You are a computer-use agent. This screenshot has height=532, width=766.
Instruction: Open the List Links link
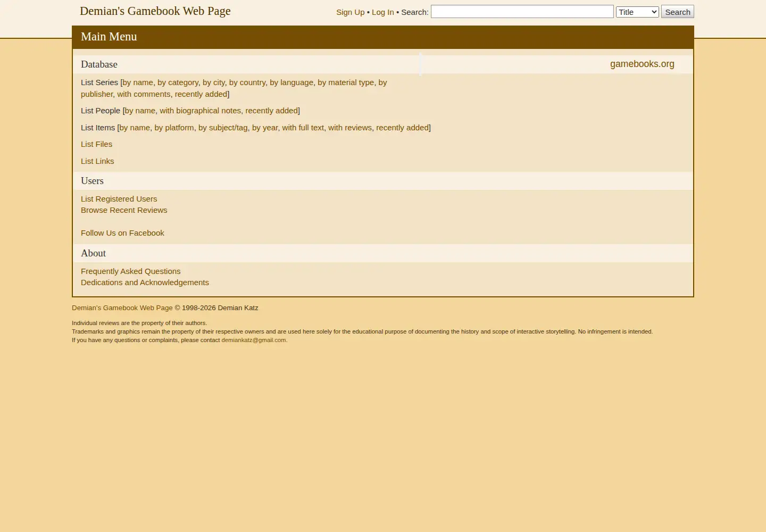tap(97, 161)
